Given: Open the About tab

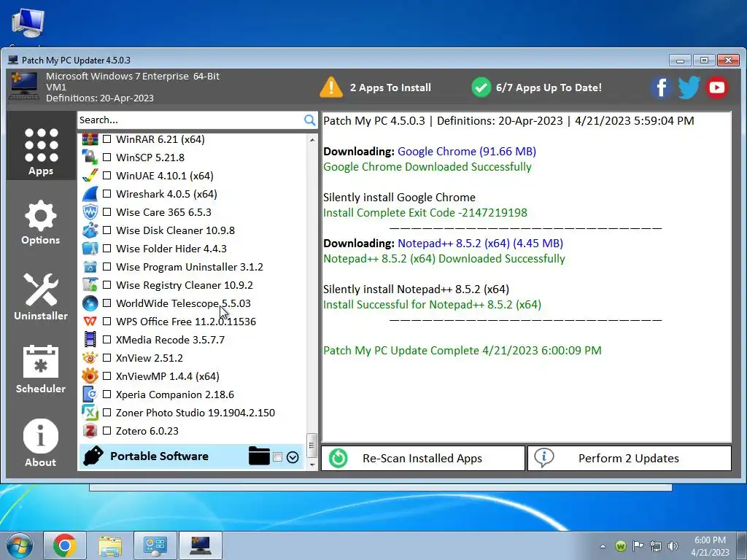Looking at the screenshot, I should (41, 443).
